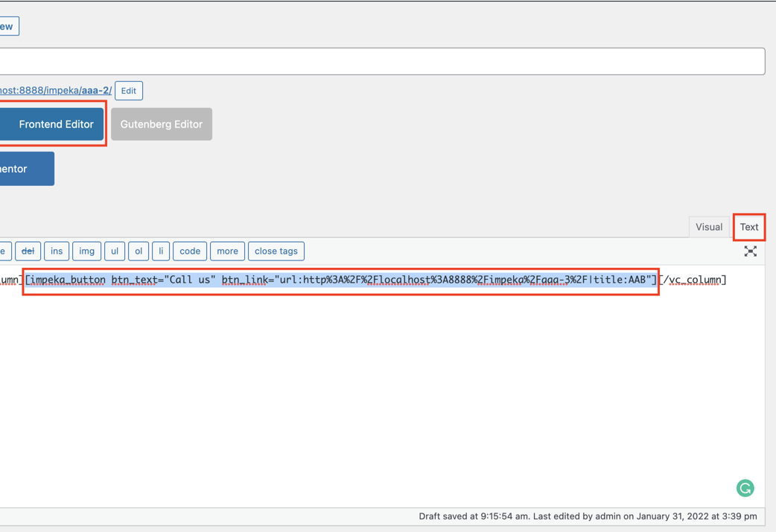
Task: Launch the Frontend Editor
Action: (52, 124)
